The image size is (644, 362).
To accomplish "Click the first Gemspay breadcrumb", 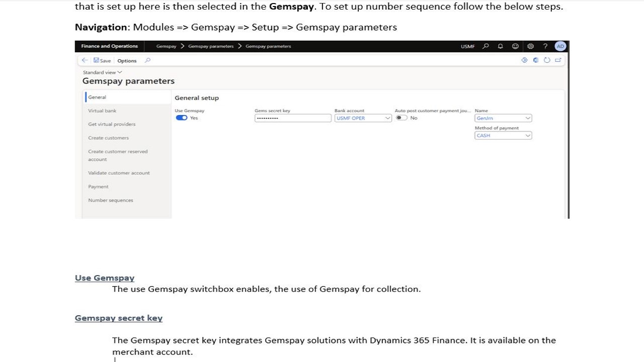I will point(166,46).
